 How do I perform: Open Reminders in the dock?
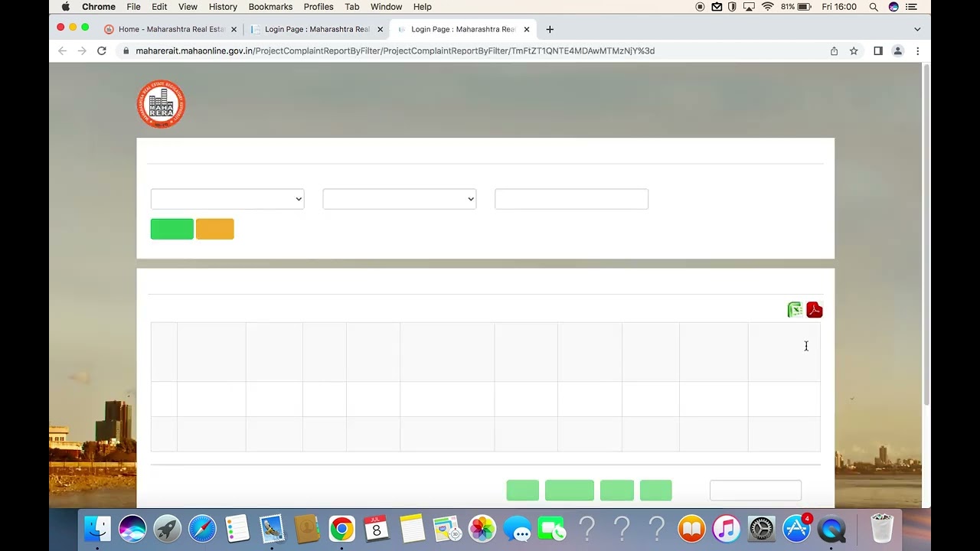point(237,529)
